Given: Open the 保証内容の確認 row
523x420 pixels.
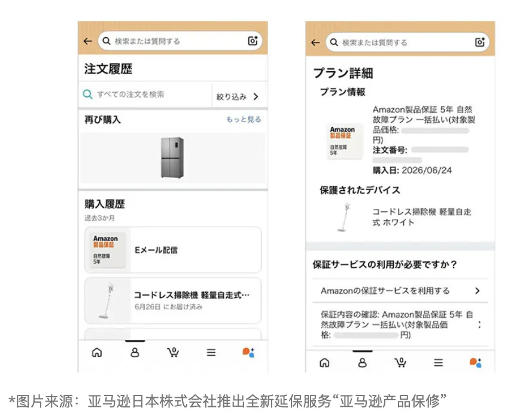Looking at the screenshot, I should click(x=400, y=325).
